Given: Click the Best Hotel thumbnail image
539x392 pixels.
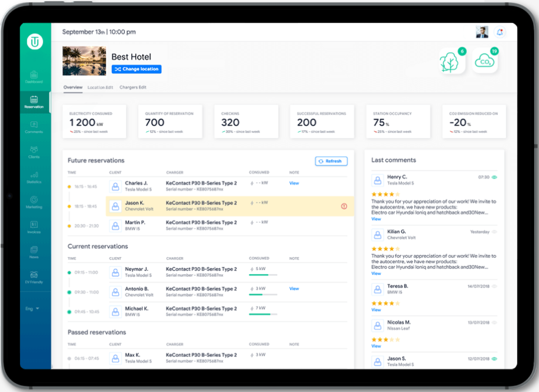Looking at the screenshot, I should point(84,61).
